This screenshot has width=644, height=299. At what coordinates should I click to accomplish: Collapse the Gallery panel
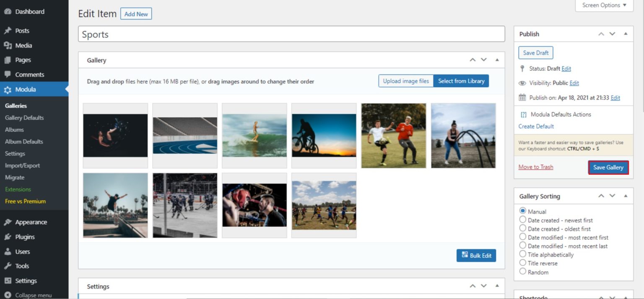[497, 60]
